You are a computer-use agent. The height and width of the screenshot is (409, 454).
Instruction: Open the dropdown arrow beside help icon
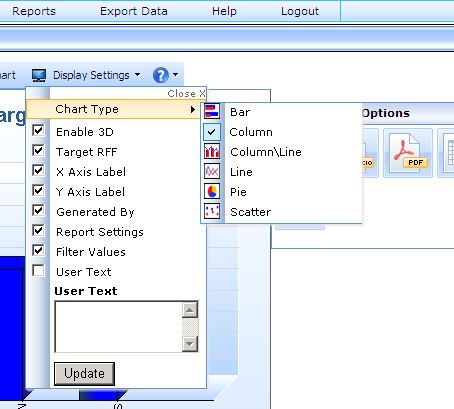pos(176,75)
